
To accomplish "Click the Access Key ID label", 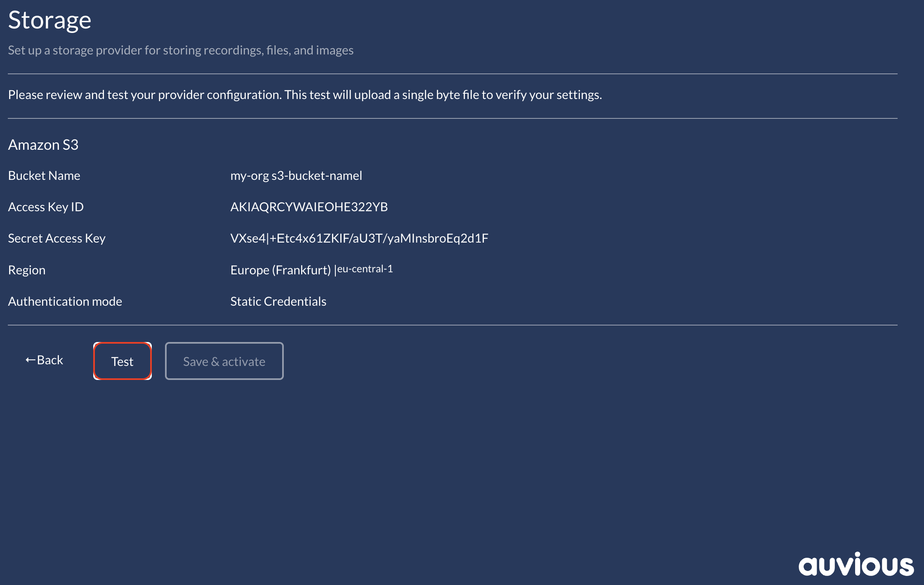I will pyautogui.click(x=46, y=207).
